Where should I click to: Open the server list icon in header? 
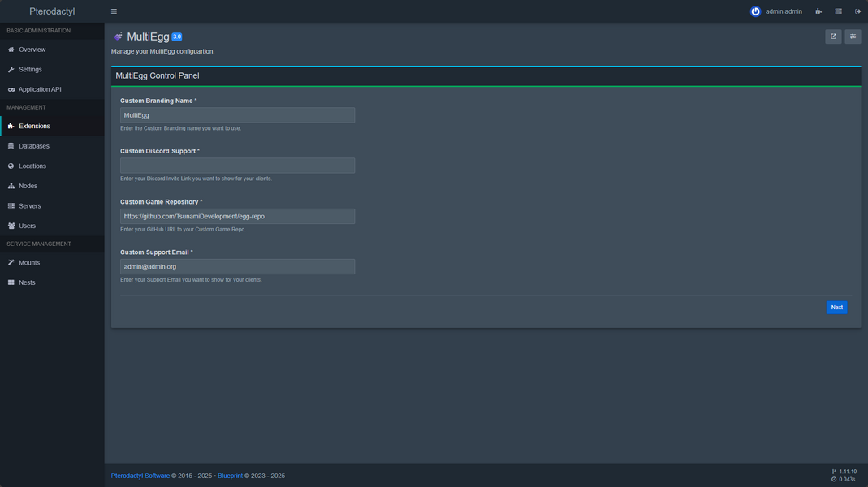[839, 11]
